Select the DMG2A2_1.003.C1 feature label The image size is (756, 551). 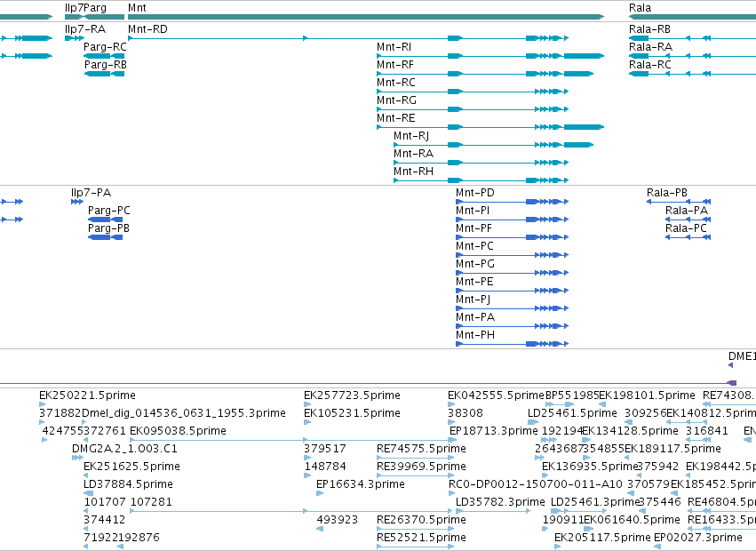pyautogui.click(x=124, y=449)
